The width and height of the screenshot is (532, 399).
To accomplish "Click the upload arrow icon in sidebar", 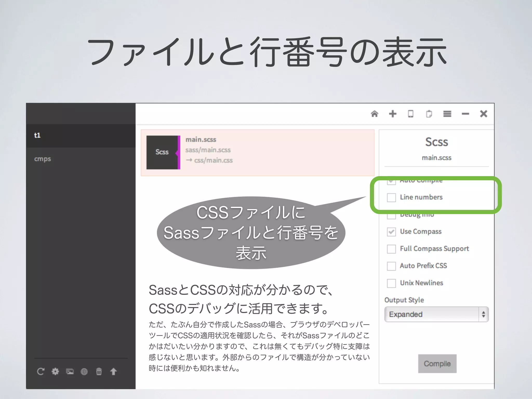I will point(113,371).
